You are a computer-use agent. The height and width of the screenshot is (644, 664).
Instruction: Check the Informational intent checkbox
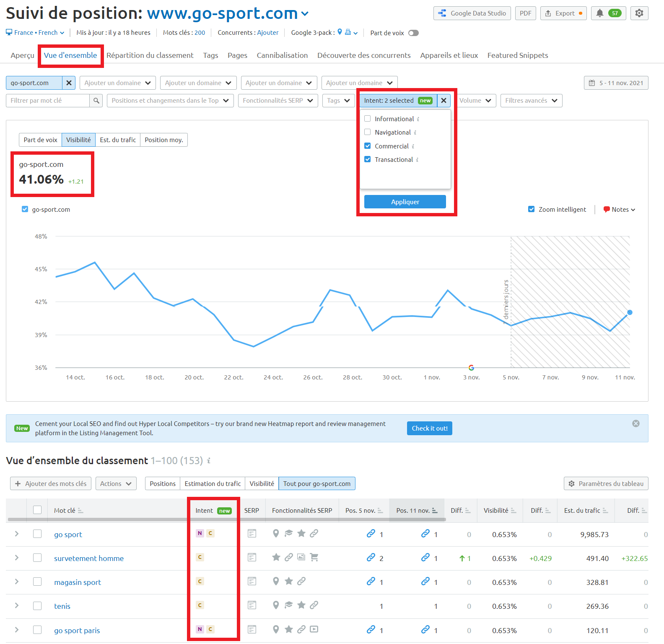pyautogui.click(x=368, y=119)
